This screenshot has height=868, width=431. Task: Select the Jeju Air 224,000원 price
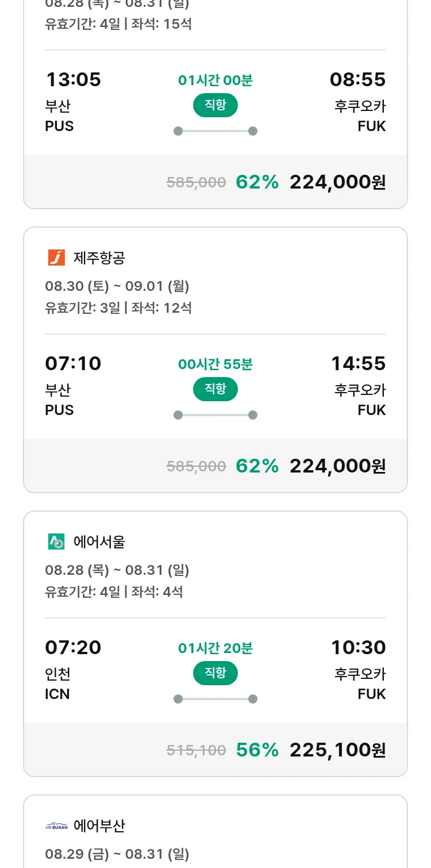337,466
